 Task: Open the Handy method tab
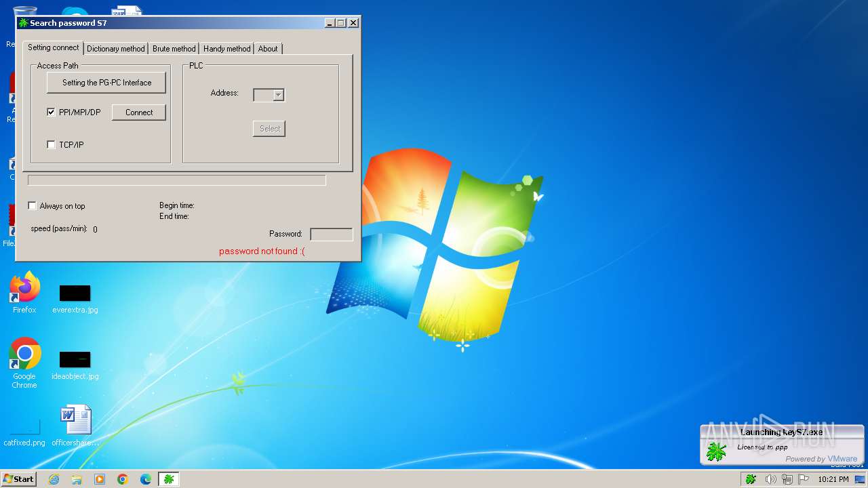pos(226,49)
